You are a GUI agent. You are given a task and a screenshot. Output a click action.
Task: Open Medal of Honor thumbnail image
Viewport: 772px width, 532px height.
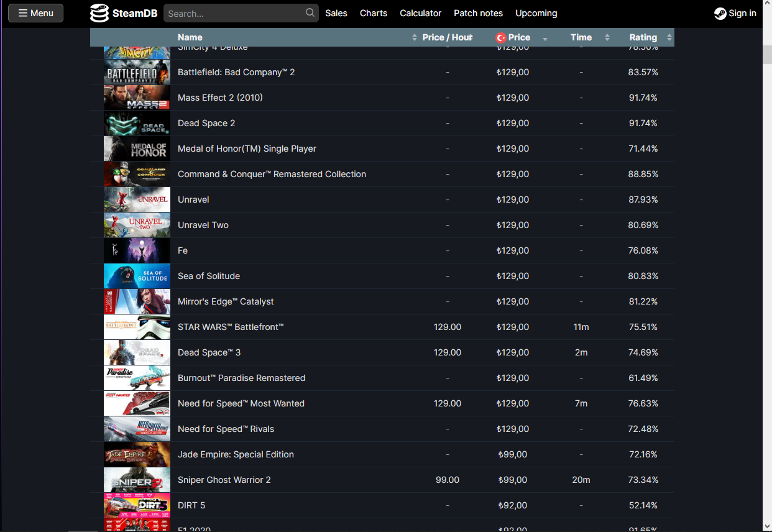(137, 149)
